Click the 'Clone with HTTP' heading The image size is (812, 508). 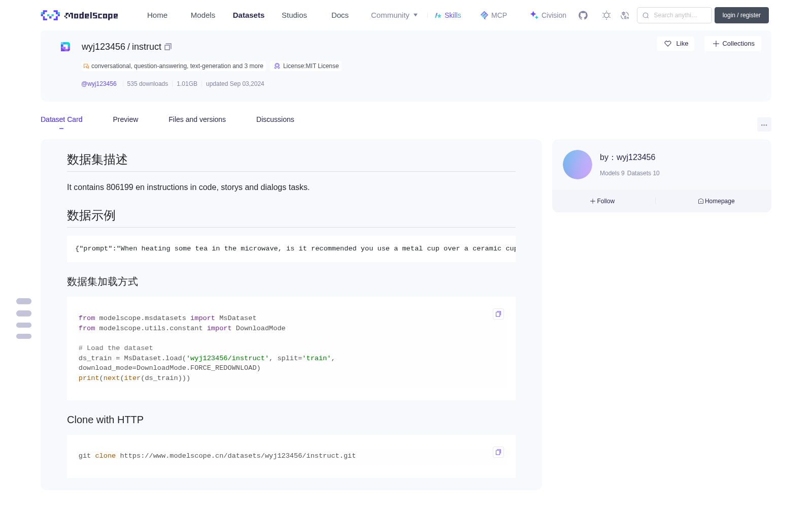(x=105, y=420)
